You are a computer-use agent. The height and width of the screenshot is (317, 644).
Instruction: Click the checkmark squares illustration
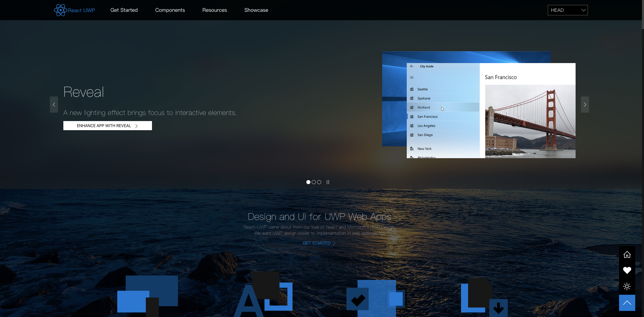click(375, 298)
